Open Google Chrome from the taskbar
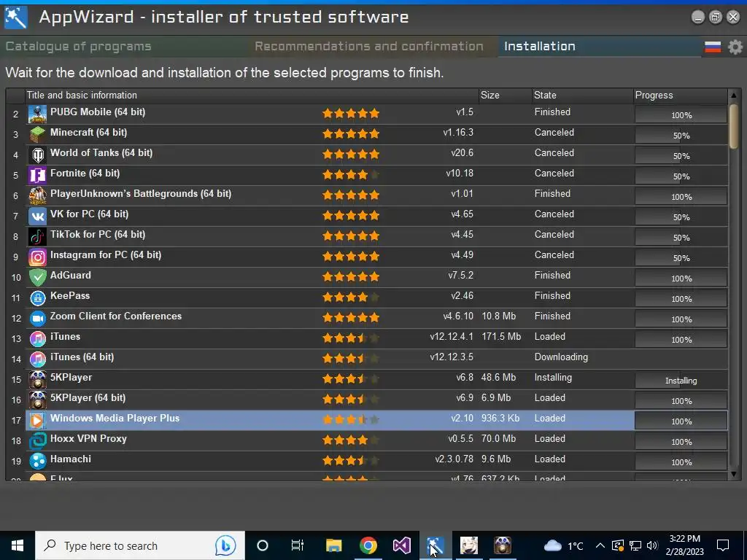Viewport: 747px width, 560px height. coord(368,545)
